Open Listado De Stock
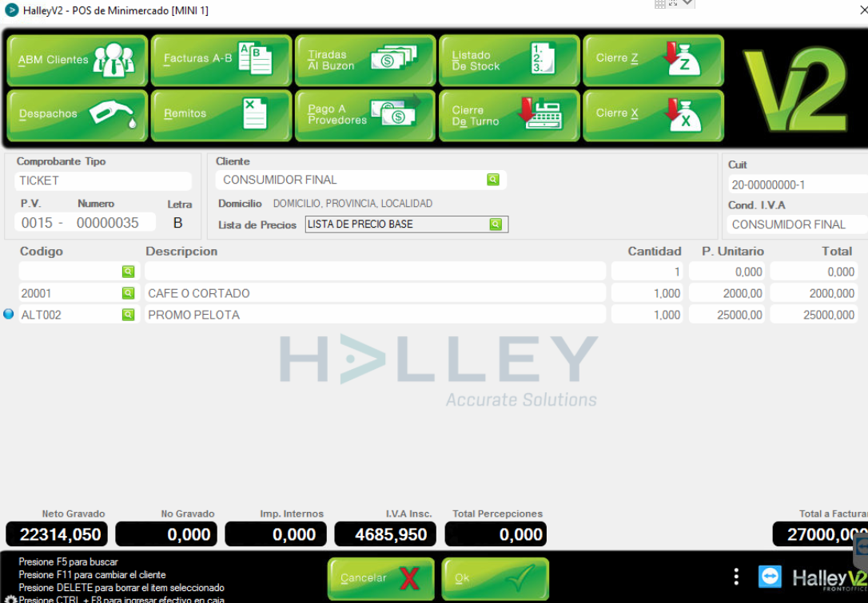The height and width of the screenshot is (603, 868). coord(509,61)
